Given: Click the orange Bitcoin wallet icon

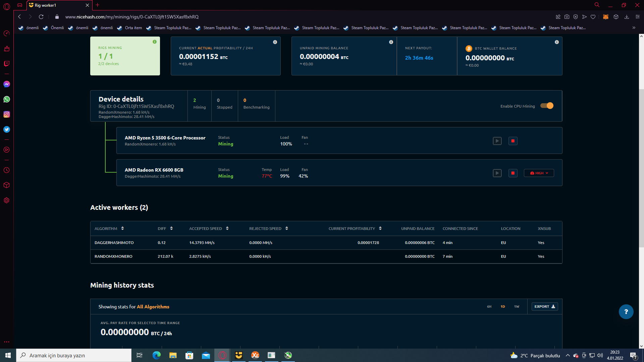Looking at the screenshot, I should [x=469, y=49].
